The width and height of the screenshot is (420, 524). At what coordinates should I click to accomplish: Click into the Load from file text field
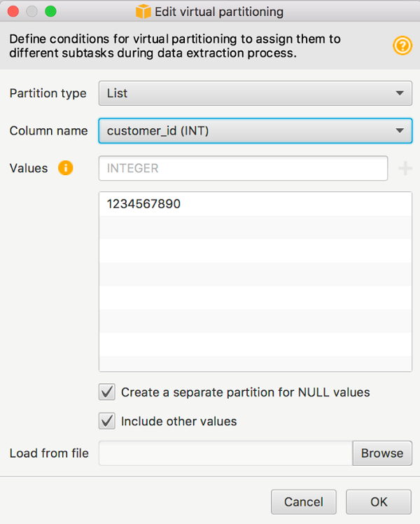coord(225,453)
